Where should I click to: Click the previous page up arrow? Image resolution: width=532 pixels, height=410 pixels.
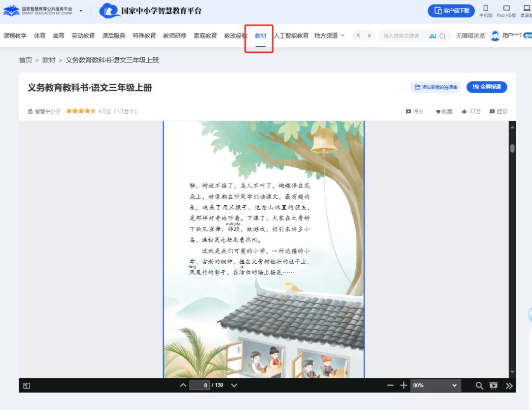(183, 385)
